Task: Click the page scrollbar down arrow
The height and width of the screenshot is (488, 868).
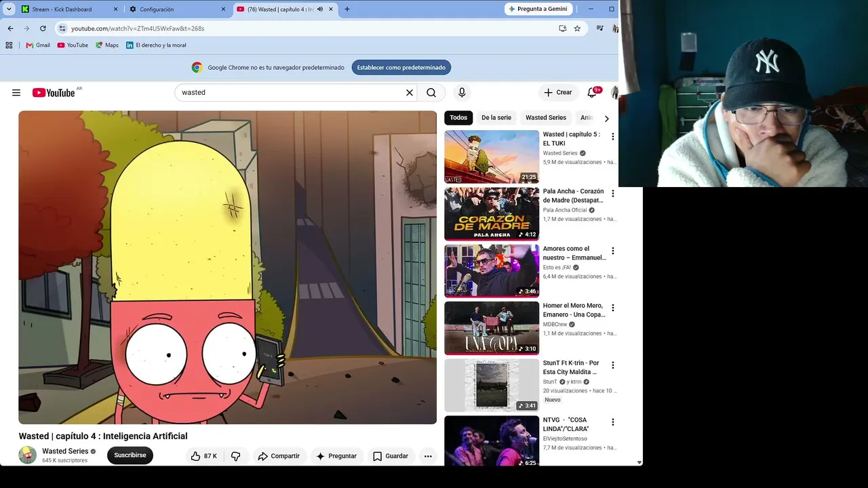Action: pyautogui.click(x=639, y=462)
